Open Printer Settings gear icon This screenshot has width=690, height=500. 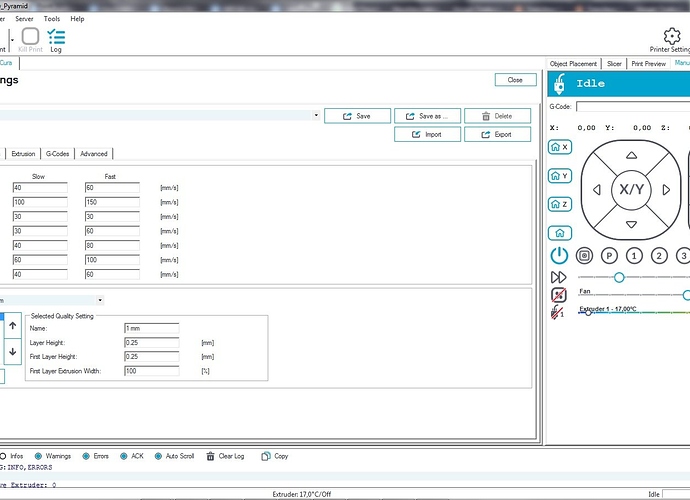672,40
